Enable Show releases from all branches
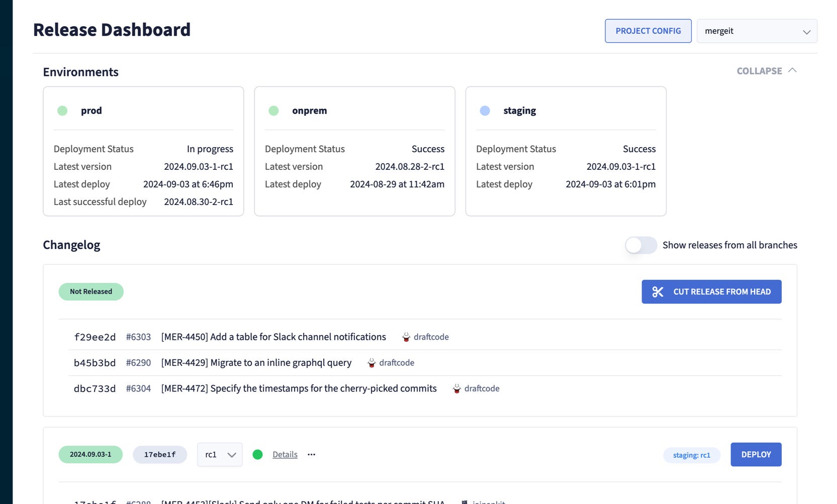Image resolution: width=837 pixels, height=504 pixels. (640, 245)
